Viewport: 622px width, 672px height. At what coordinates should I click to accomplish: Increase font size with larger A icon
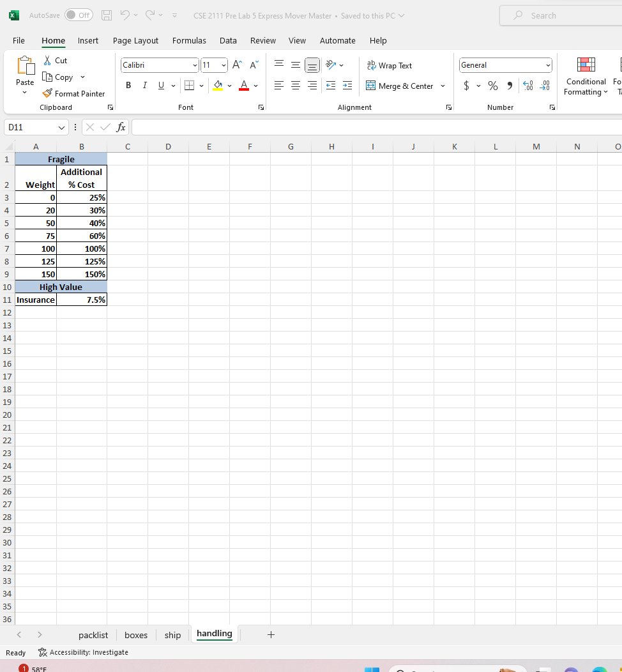pyautogui.click(x=237, y=65)
